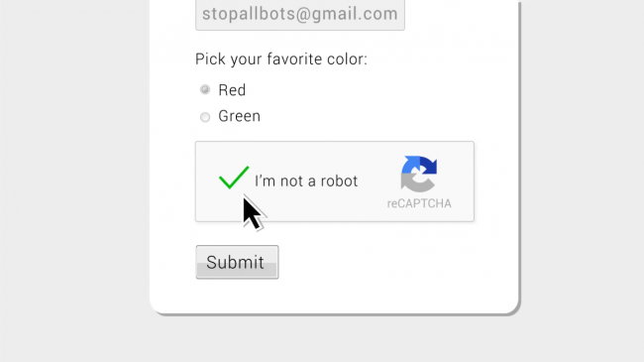The image size is (644, 362).
Task: Click the "I'm not a robot" label
Action: coord(306,181)
